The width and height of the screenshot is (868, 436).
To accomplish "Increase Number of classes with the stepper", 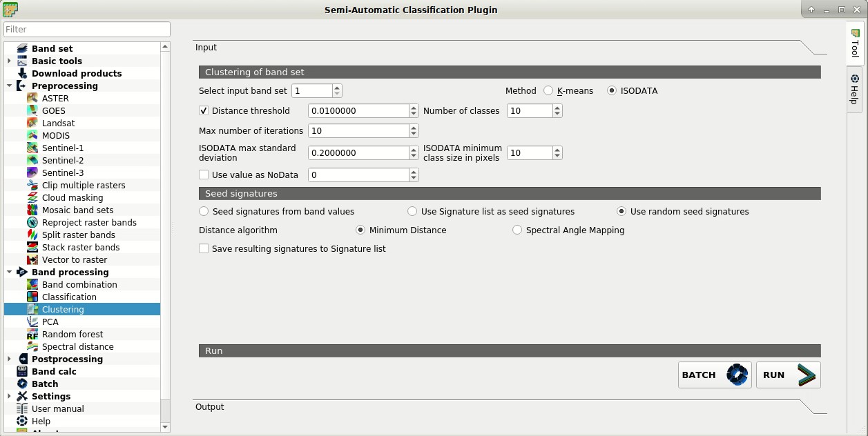I will coord(557,107).
